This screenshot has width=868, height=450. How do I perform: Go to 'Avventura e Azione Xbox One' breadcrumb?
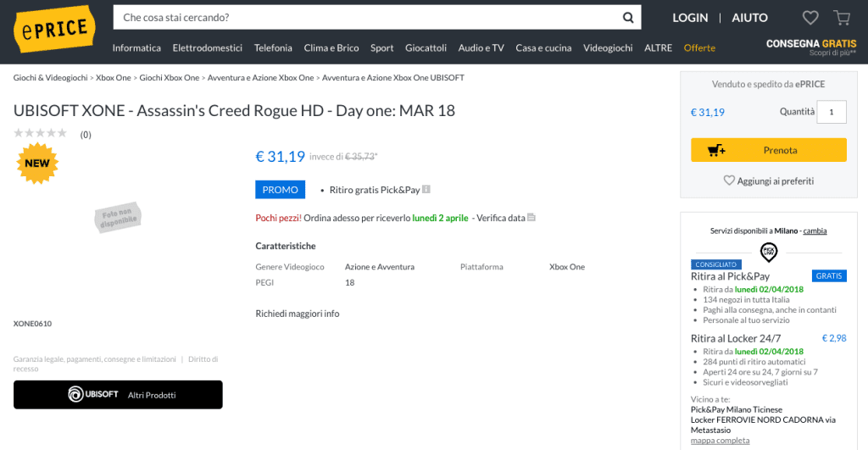[x=261, y=78]
